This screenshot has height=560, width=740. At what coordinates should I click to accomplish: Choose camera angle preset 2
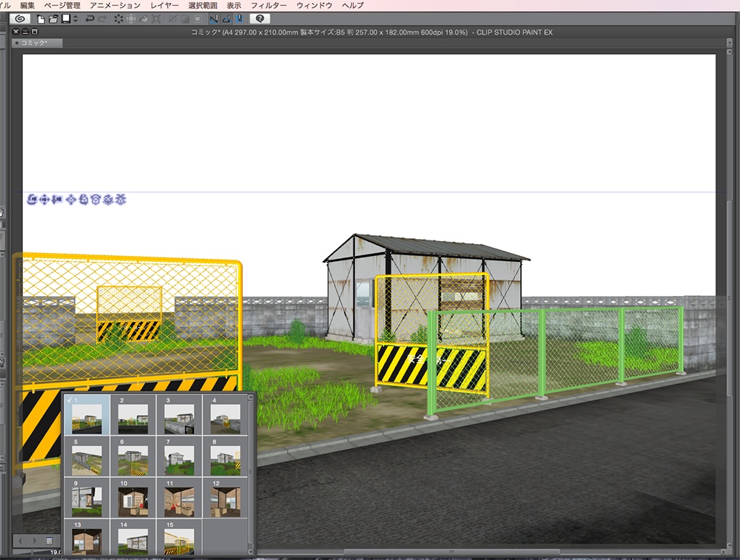pyautogui.click(x=133, y=415)
